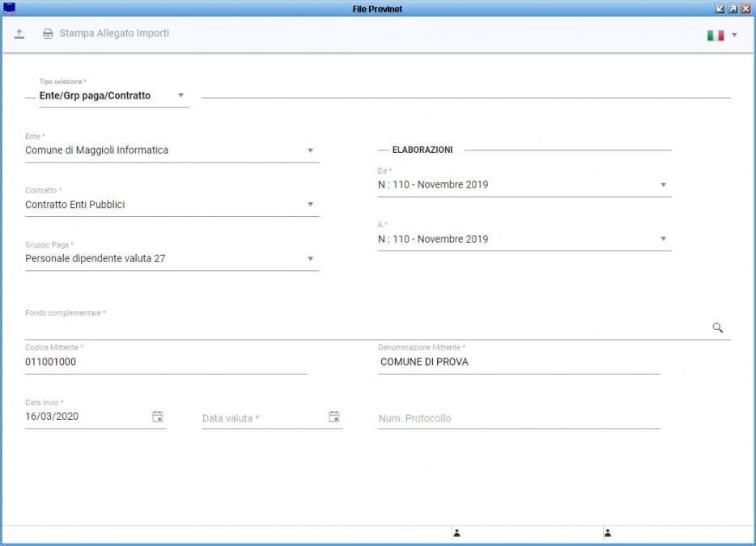
Task: Click the upload icon in the toolbar
Action: [x=19, y=34]
